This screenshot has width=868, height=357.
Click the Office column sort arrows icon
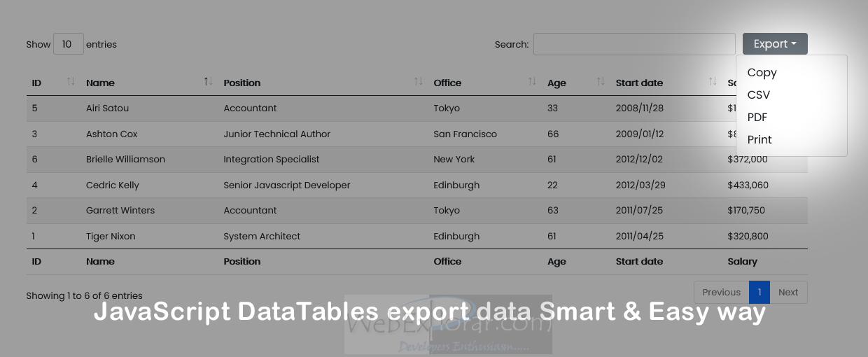(x=532, y=82)
